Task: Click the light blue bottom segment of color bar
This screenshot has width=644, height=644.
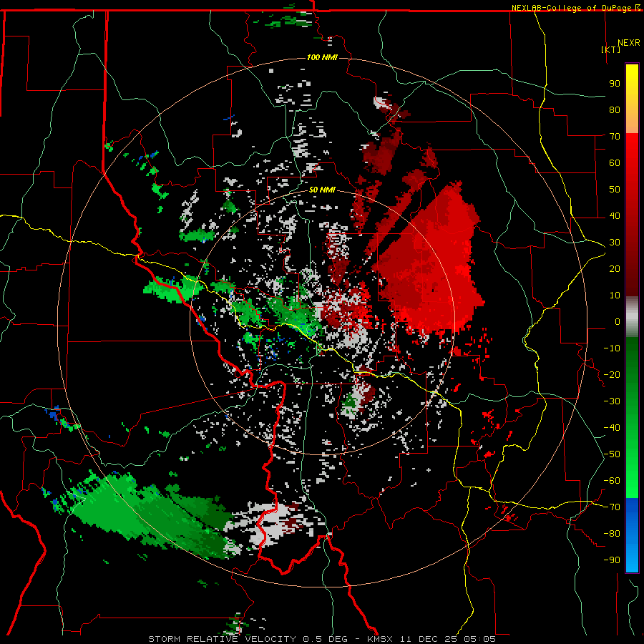Action: tap(632, 557)
